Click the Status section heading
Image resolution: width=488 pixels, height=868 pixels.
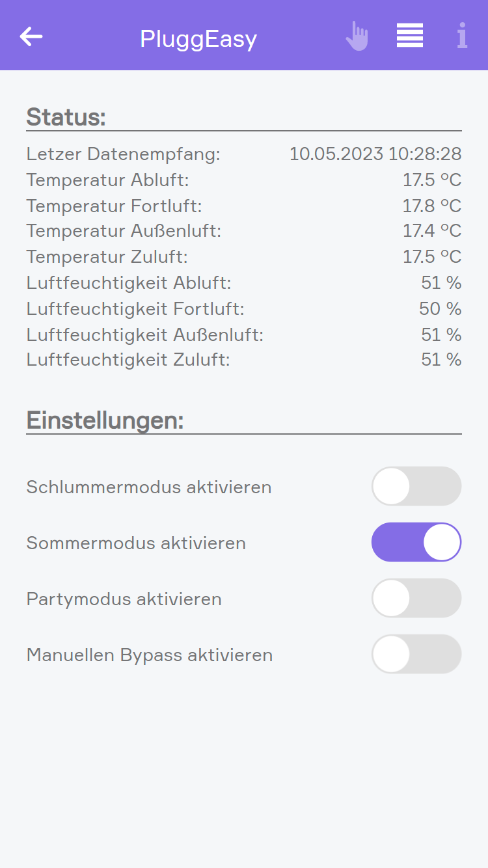(x=66, y=117)
